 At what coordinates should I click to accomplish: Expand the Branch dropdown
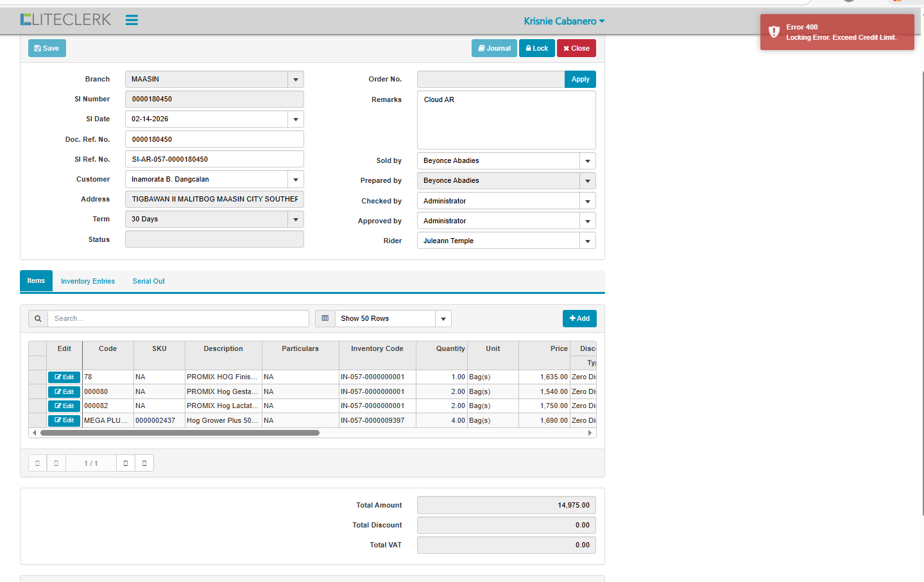coord(296,80)
